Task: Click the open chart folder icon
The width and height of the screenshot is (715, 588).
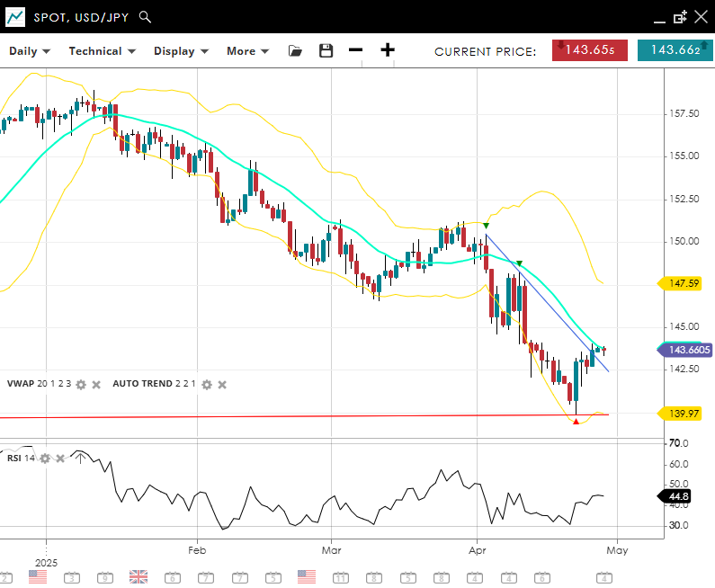Action: [295, 51]
